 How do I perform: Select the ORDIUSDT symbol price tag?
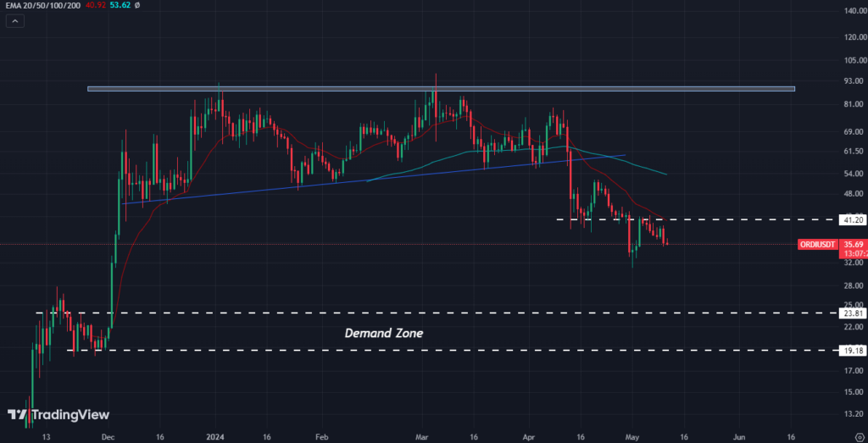pos(816,244)
